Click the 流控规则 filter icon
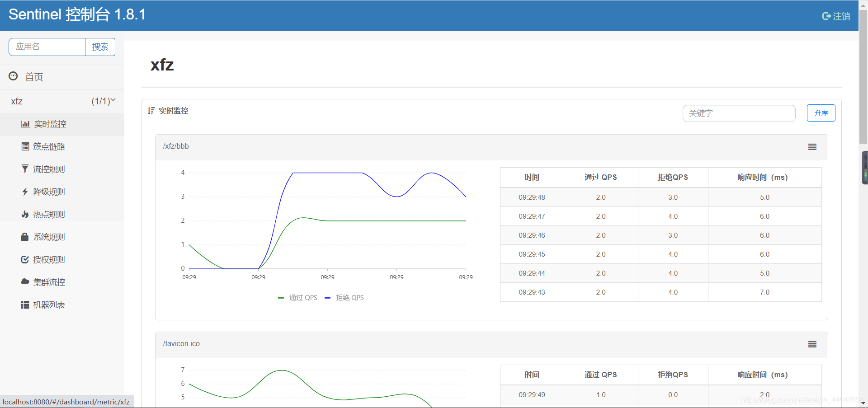 (x=25, y=169)
